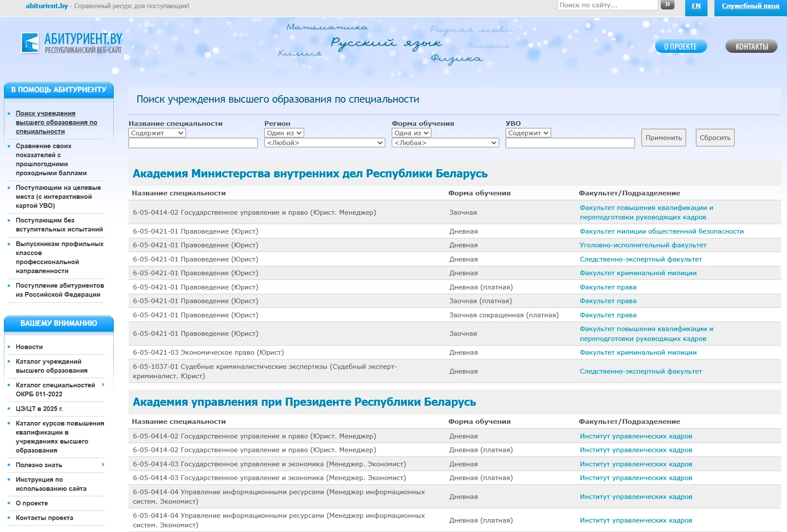Expand the Каталог специальностей ОКРБ submenu arrow
Viewport: 787px width, 532px height.
[103, 385]
